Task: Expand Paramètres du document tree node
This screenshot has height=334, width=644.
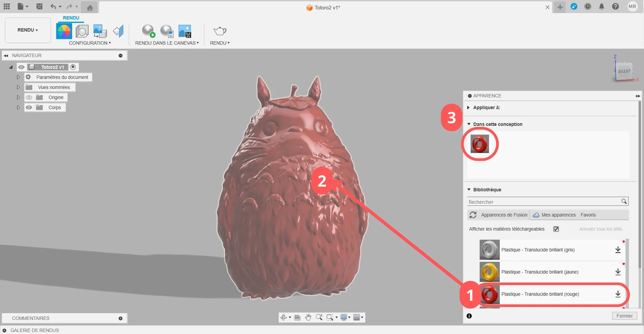Action: [18, 77]
